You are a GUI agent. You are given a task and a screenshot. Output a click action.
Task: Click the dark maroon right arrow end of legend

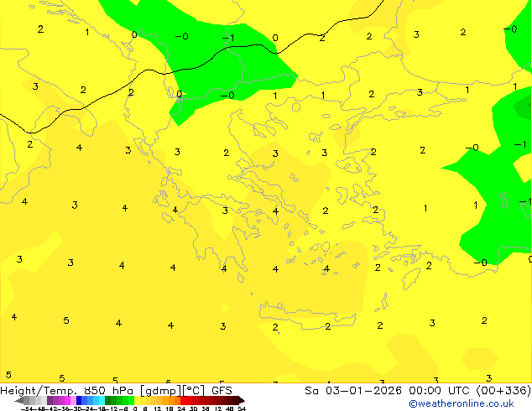(241, 400)
